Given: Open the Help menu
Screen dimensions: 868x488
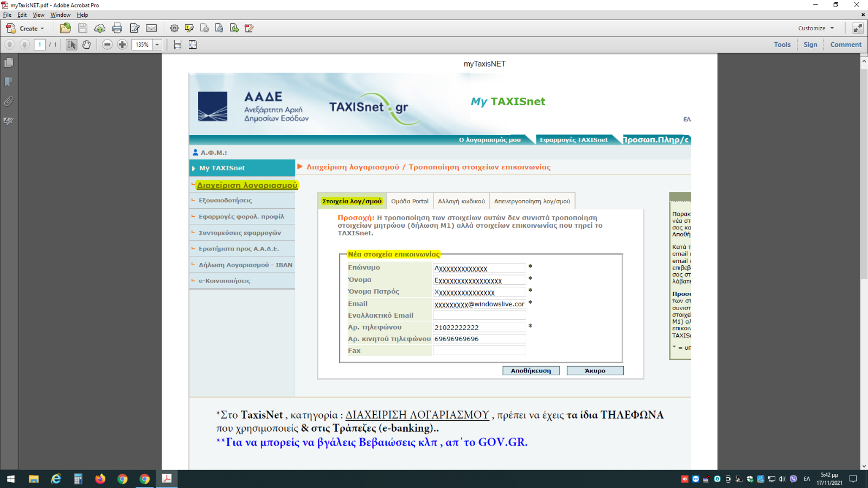Looking at the screenshot, I should 82,15.
